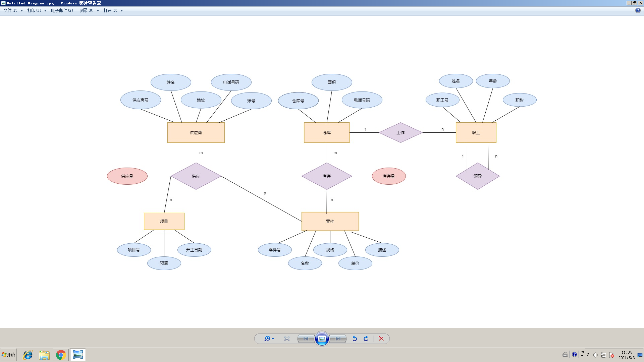The width and height of the screenshot is (644, 362).
Task: Rotate the image clockwise
Action: [366, 339]
